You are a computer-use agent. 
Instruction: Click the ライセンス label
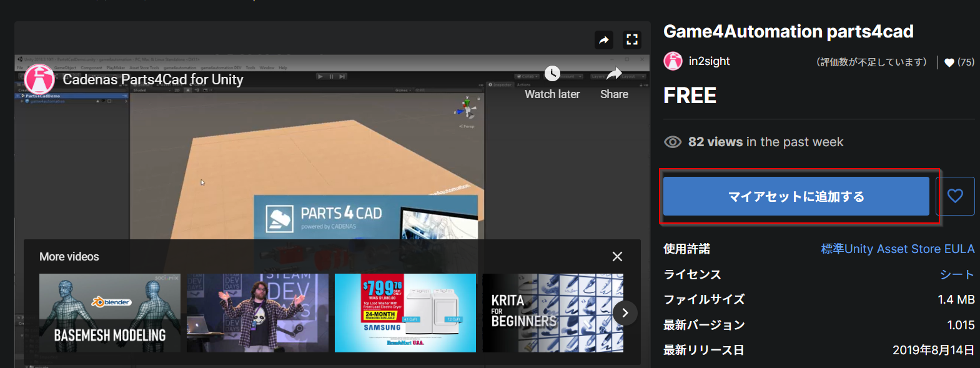point(692,274)
